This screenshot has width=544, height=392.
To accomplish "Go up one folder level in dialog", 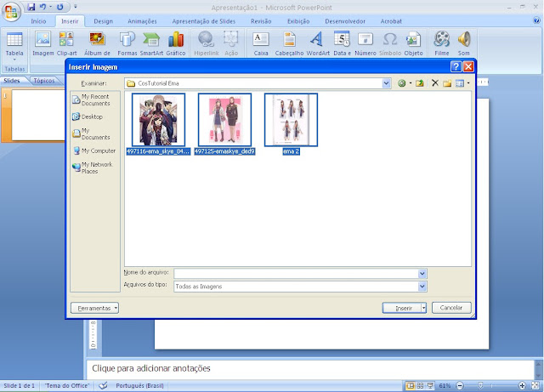I will pos(420,83).
